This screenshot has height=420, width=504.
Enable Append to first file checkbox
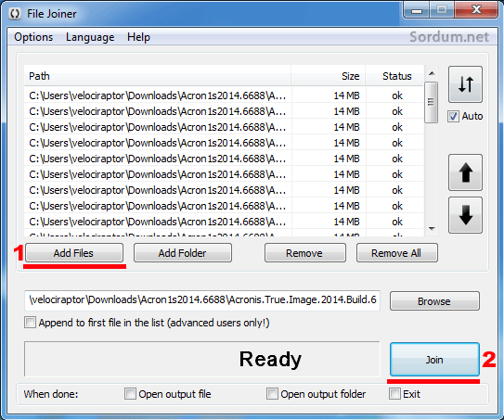(31, 322)
